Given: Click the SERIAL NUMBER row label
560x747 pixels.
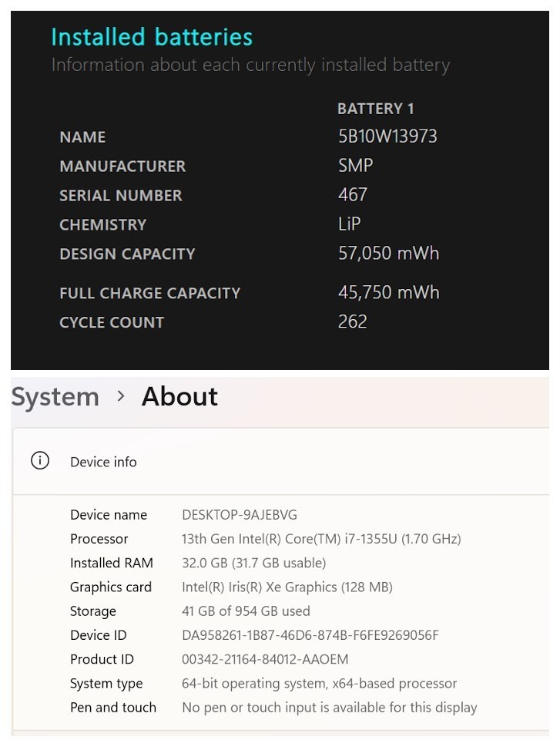Looking at the screenshot, I should (x=121, y=195).
